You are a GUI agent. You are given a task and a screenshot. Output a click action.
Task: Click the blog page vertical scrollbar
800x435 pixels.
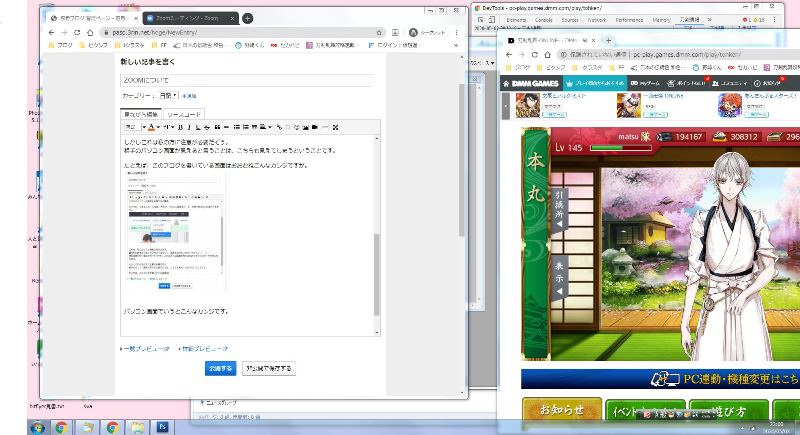(462, 161)
